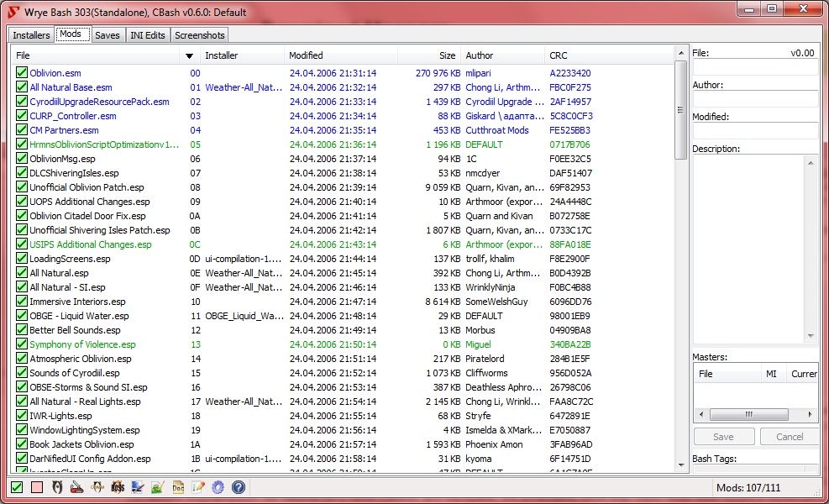
Task: Click the mod list scroll up arrow
Action: (x=680, y=54)
